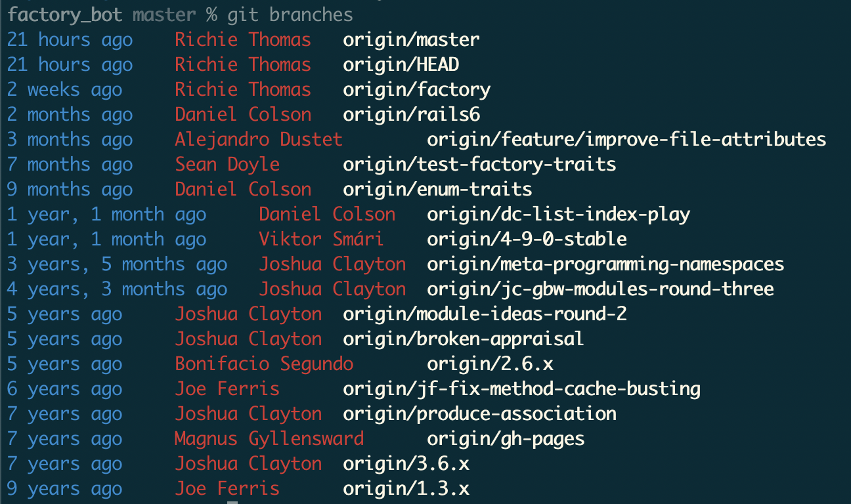The width and height of the screenshot is (851, 504).
Task: Click the 'origin/test-factory-traits' branch name
Action: pyautogui.click(x=479, y=165)
